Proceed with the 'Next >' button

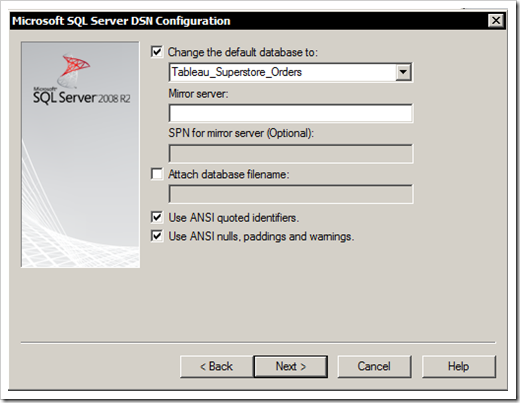click(291, 366)
